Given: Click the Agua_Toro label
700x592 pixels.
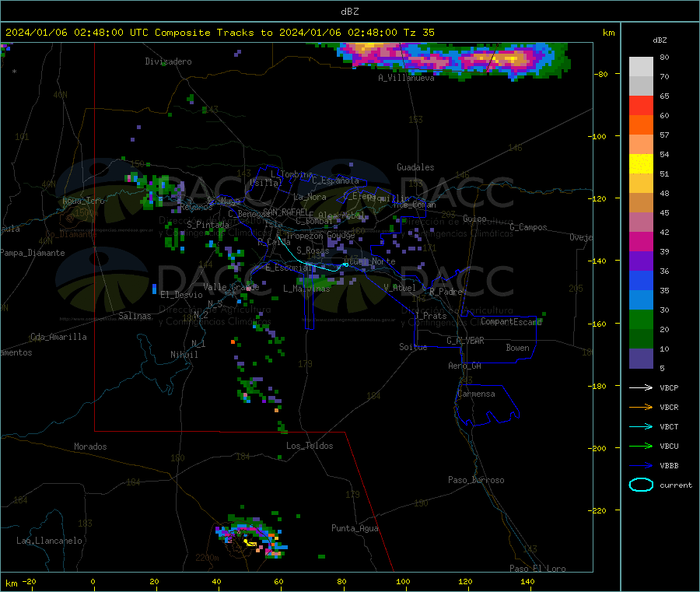Looking at the screenshot, I should click(83, 201).
